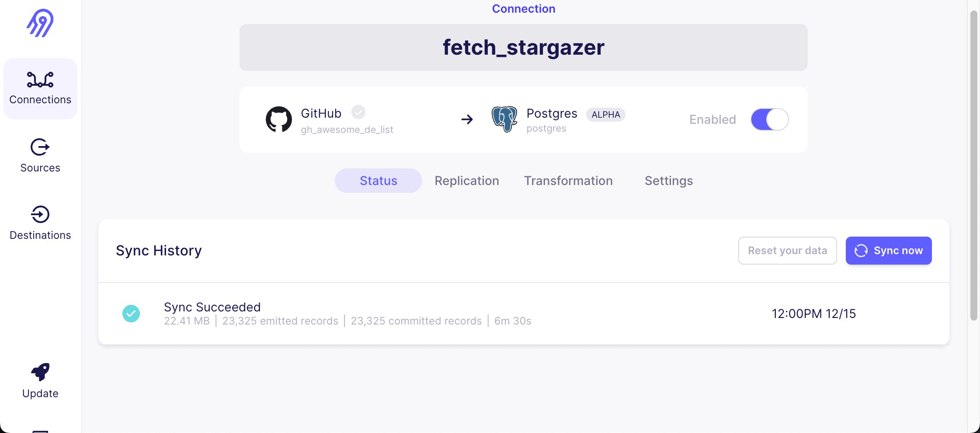Image resolution: width=980 pixels, height=433 pixels.
Task: Click the Sync now button
Action: 889,251
